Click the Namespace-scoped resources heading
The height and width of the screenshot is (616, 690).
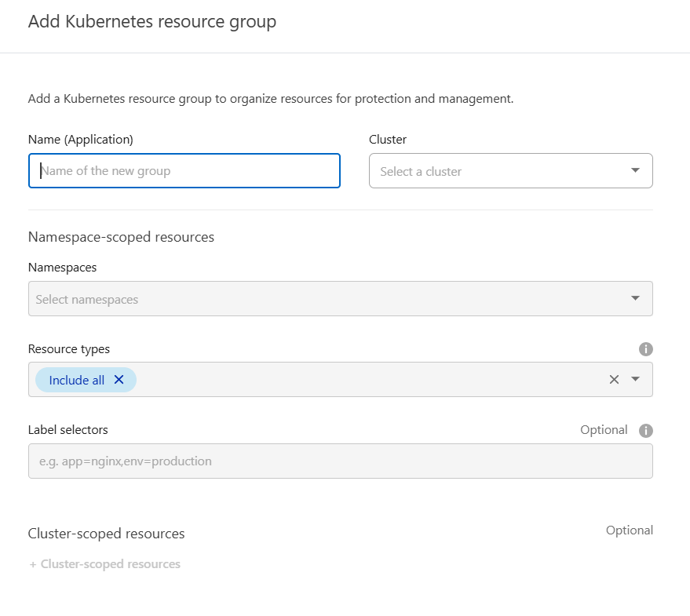click(121, 237)
